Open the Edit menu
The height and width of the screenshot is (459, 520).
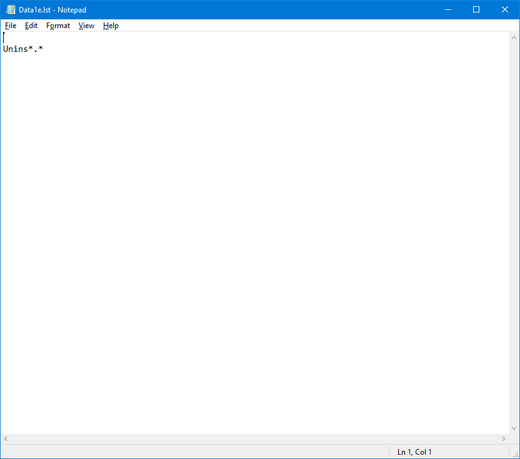[31, 26]
